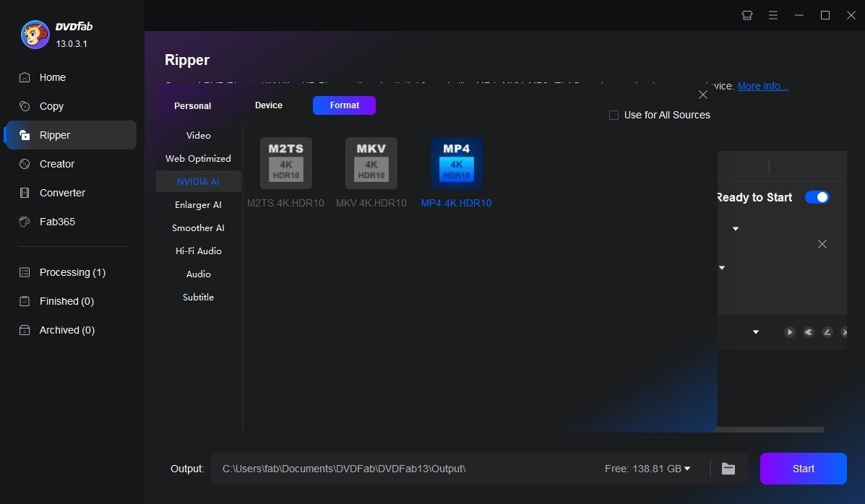
Task: Open the More Info link
Action: (x=763, y=86)
